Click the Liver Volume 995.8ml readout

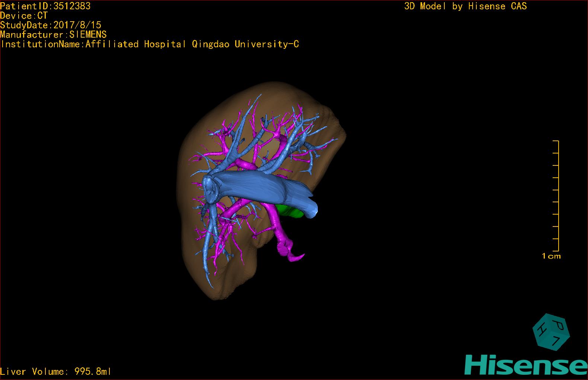click(x=55, y=371)
